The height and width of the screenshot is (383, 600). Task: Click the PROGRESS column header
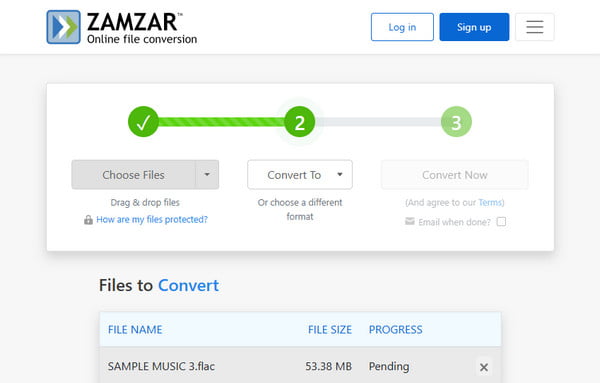pos(396,330)
